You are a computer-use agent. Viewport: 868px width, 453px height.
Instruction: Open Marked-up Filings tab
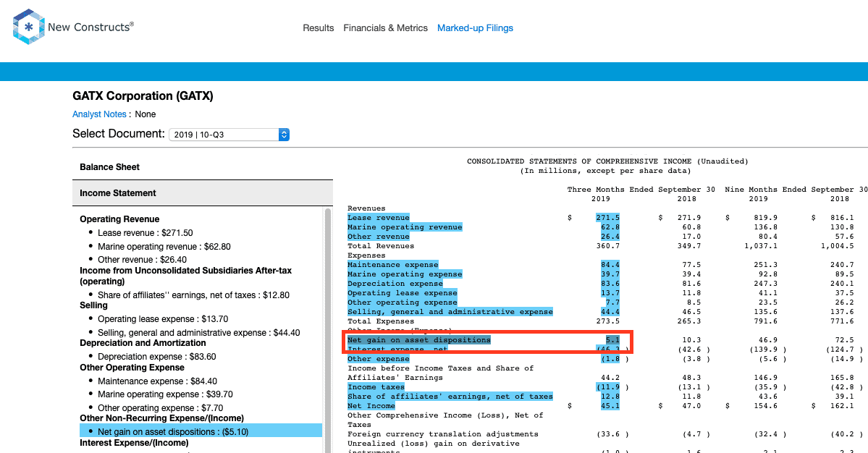coord(475,27)
